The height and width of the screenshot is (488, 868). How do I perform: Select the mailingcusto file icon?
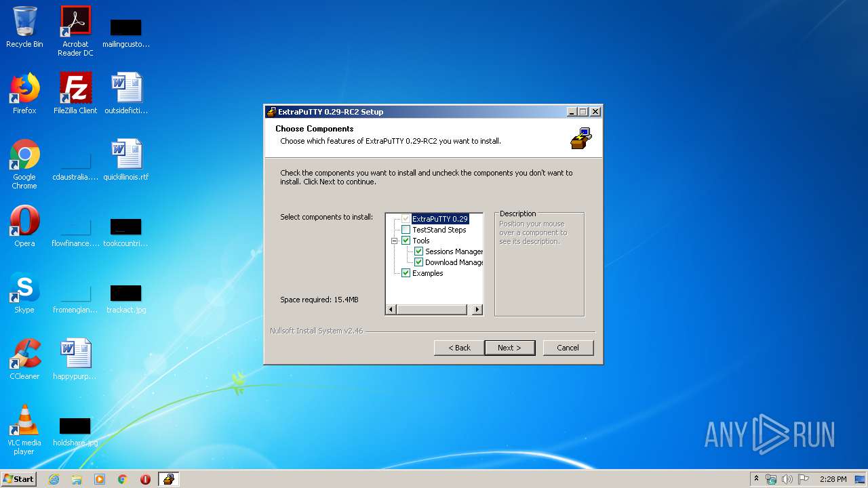click(x=126, y=34)
